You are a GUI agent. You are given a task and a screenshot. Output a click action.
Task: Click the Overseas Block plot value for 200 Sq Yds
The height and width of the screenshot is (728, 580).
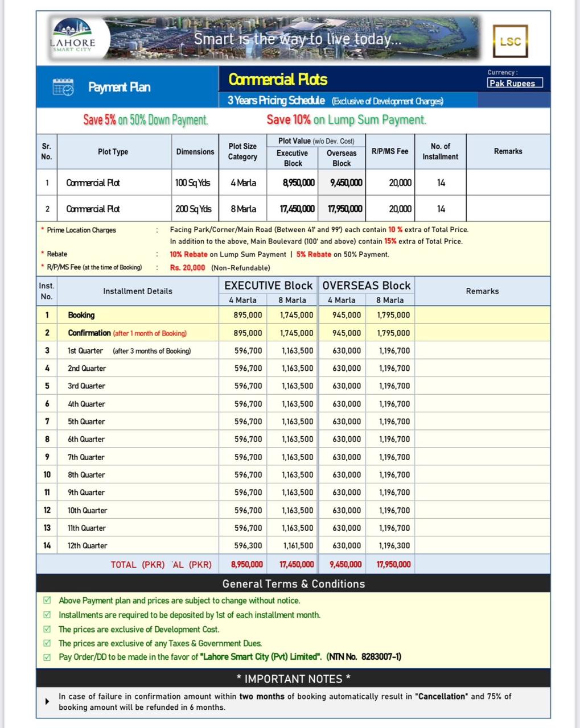pos(345,209)
